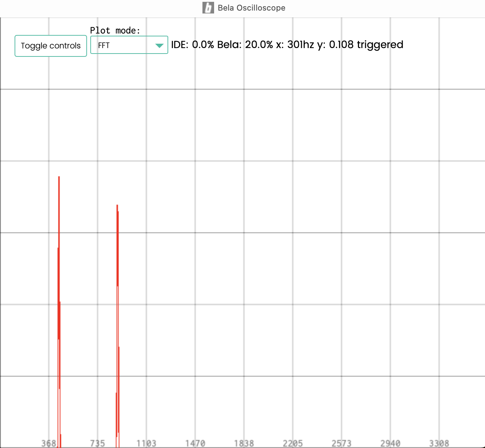Image resolution: width=485 pixels, height=448 pixels.
Task: Click the status text showing 'x: 301hz'
Action: point(295,44)
